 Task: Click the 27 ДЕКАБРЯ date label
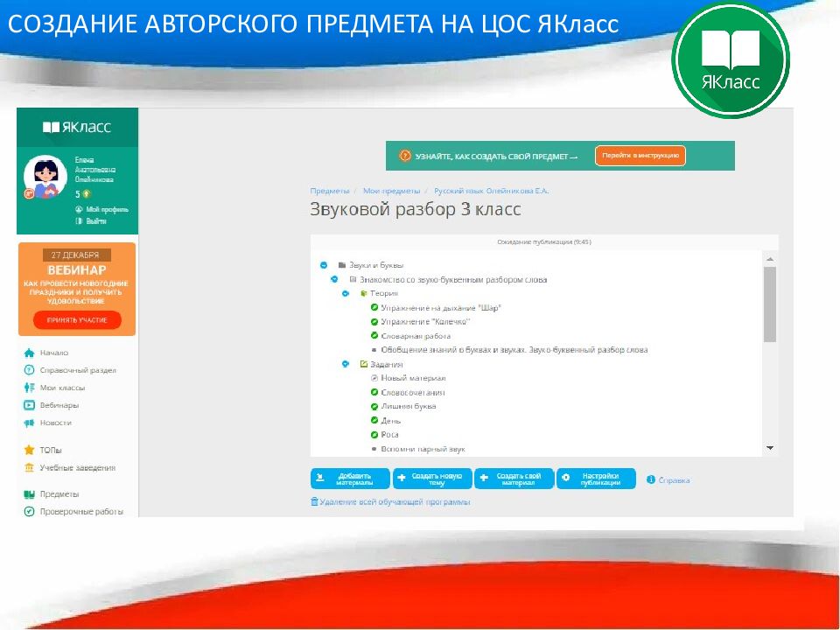click(77, 255)
